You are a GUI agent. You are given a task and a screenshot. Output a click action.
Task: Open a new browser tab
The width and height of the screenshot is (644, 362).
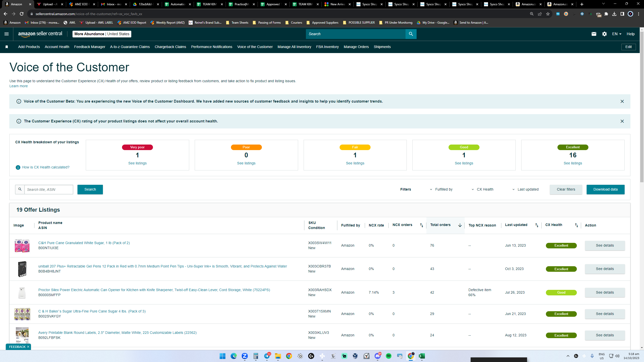[582, 4]
